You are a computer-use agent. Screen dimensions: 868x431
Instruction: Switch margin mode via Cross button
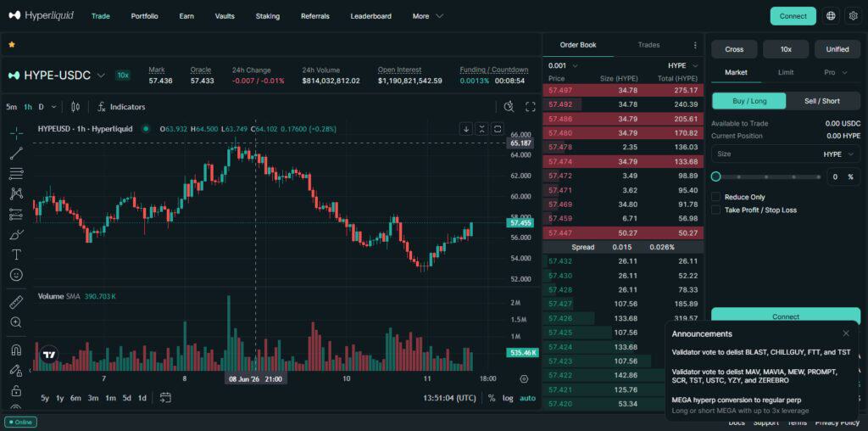click(x=734, y=49)
